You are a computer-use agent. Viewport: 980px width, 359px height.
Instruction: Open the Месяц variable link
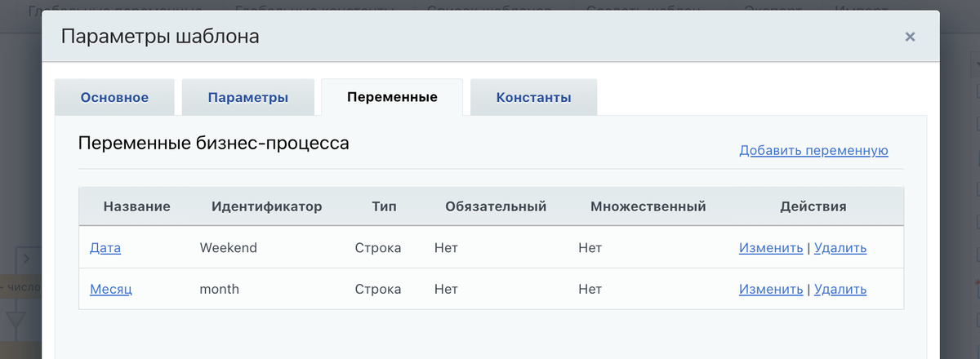pos(110,289)
